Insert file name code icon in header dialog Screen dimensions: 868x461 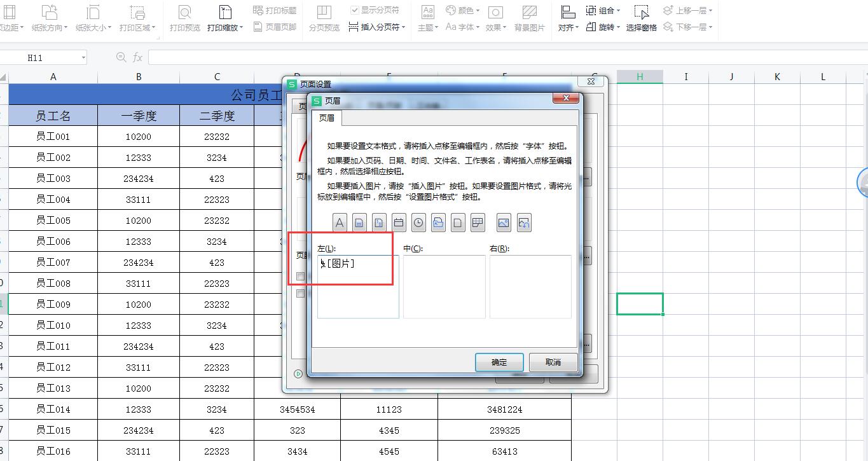tap(458, 223)
